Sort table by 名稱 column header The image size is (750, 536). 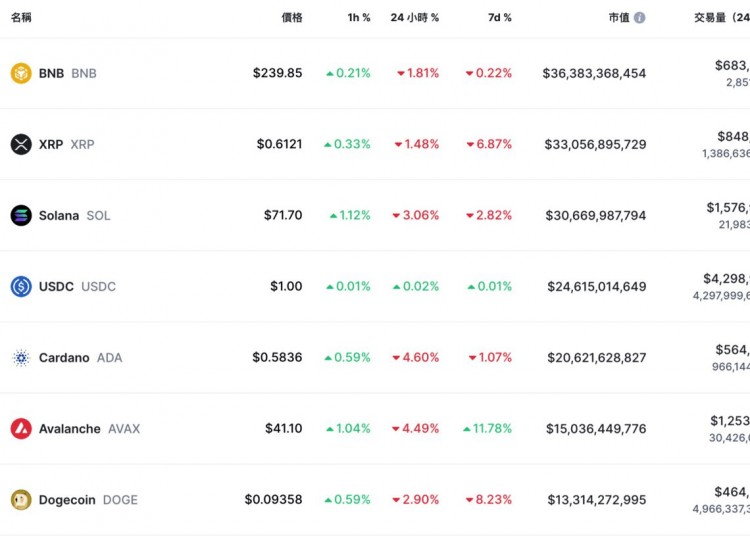click(x=21, y=18)
